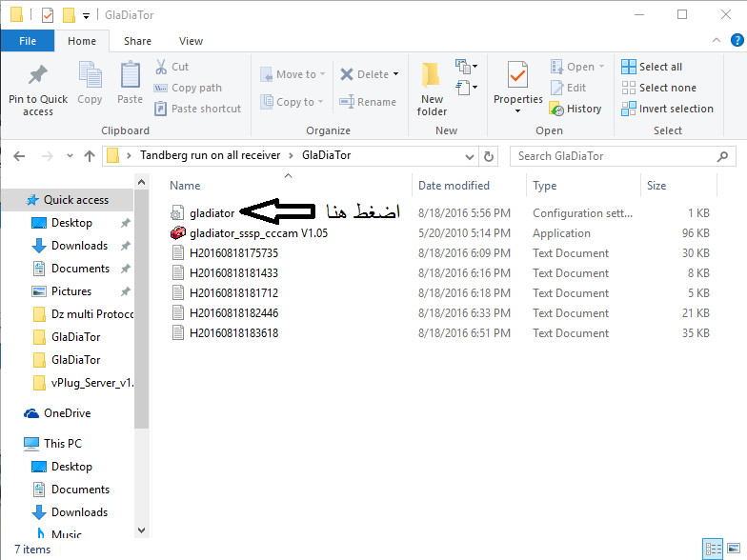
Task: Open Properties checkmark icon
Action: (x=518, y=74)
